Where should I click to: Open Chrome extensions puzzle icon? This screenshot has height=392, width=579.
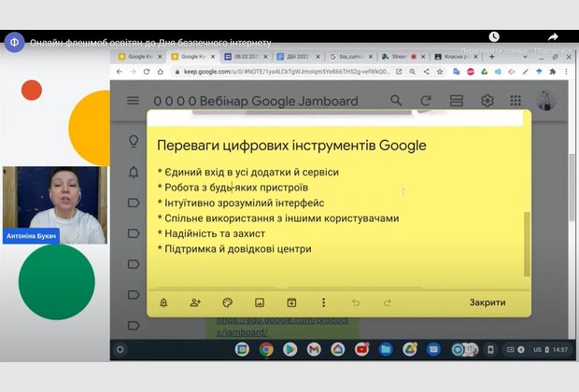553,72
